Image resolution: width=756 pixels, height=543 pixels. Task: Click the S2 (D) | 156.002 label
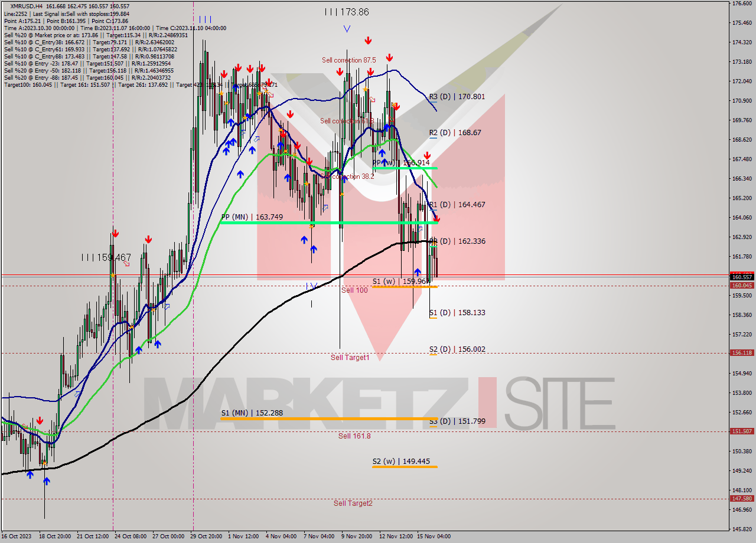pyautogui.click(x=457, y=349)
